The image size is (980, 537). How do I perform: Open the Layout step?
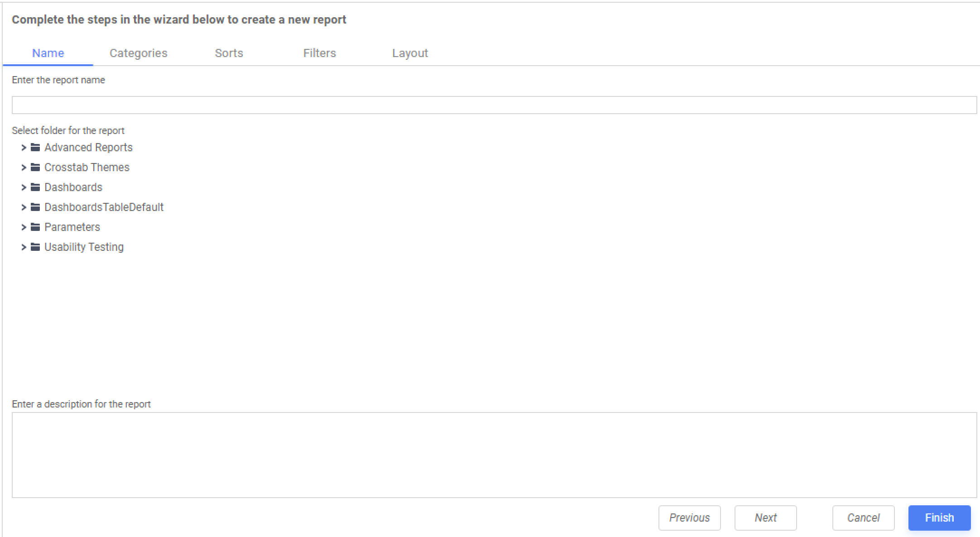[410, 53]
